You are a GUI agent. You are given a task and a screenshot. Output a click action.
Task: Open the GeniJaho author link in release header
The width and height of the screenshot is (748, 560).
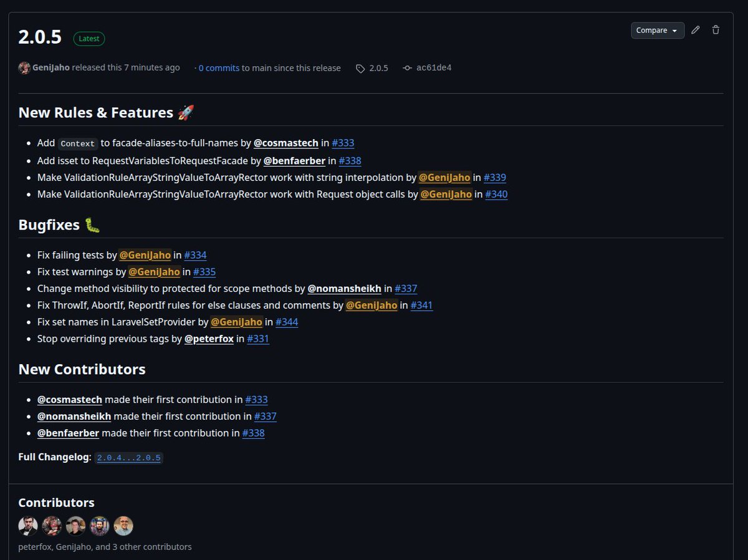point(51,67)
